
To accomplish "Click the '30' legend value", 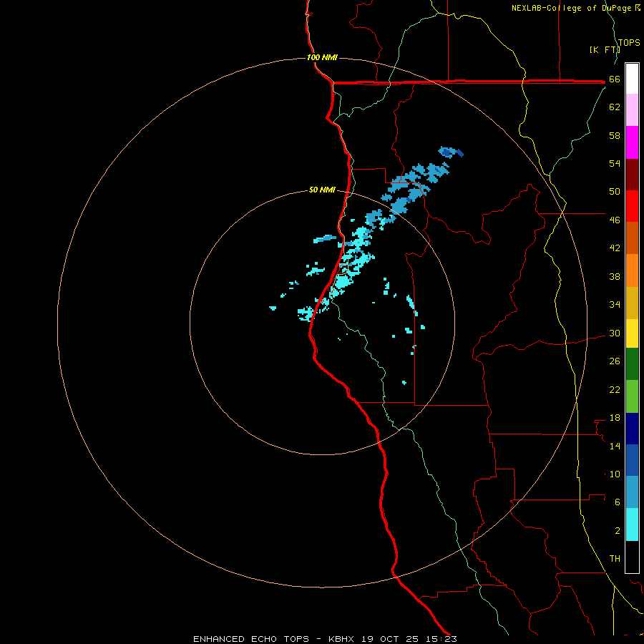I will (x=615, y=333).
